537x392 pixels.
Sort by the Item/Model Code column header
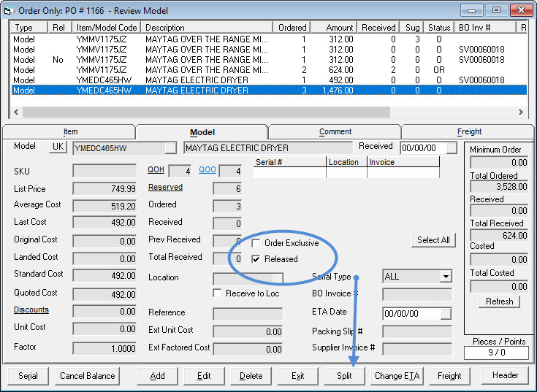(x=107, y=27)
